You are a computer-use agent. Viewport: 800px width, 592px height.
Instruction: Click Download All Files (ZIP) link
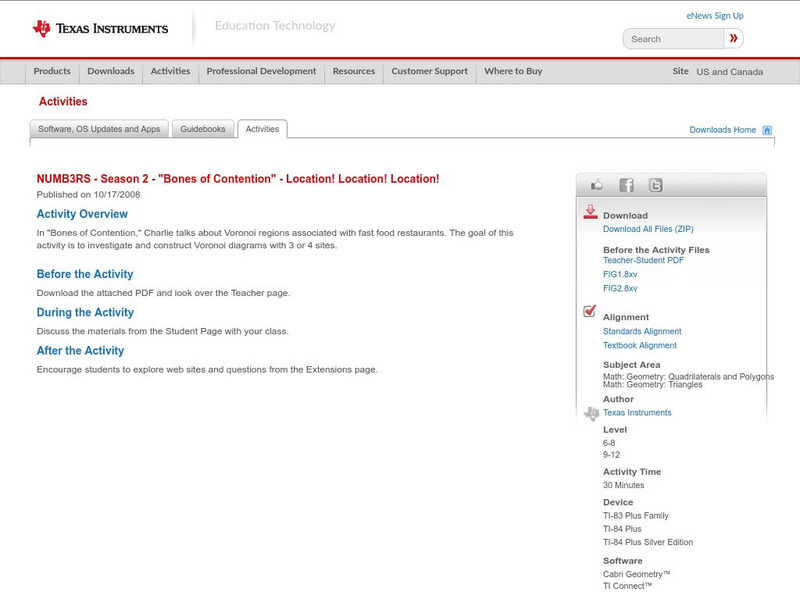[648, 229]
